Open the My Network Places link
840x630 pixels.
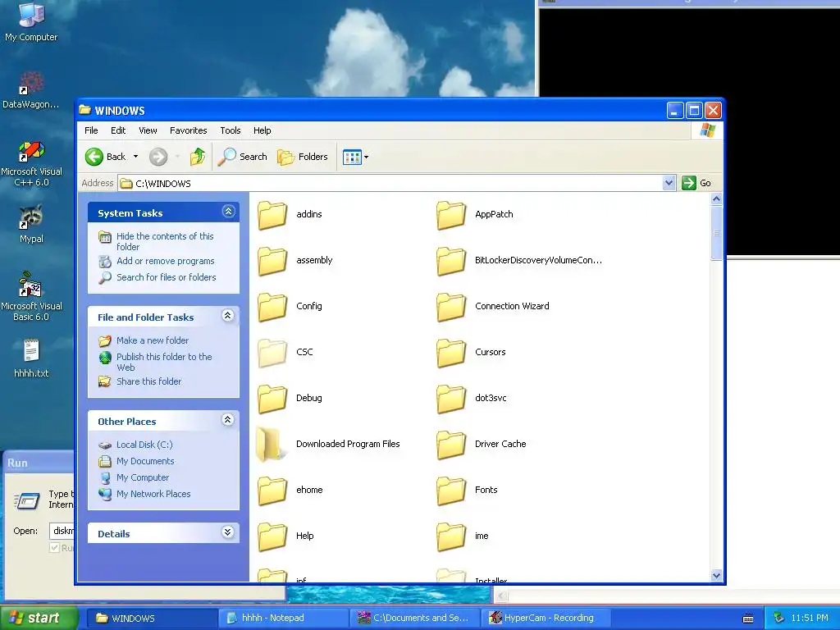[x=153, y=494]
